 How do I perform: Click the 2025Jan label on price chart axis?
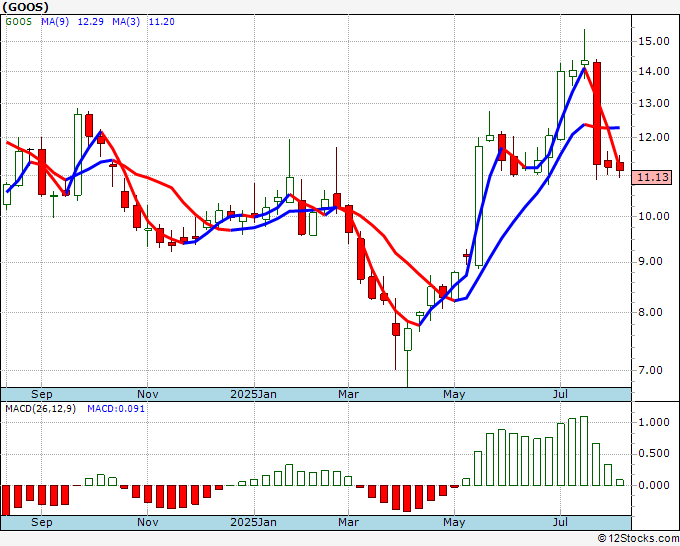coord(253,394)
